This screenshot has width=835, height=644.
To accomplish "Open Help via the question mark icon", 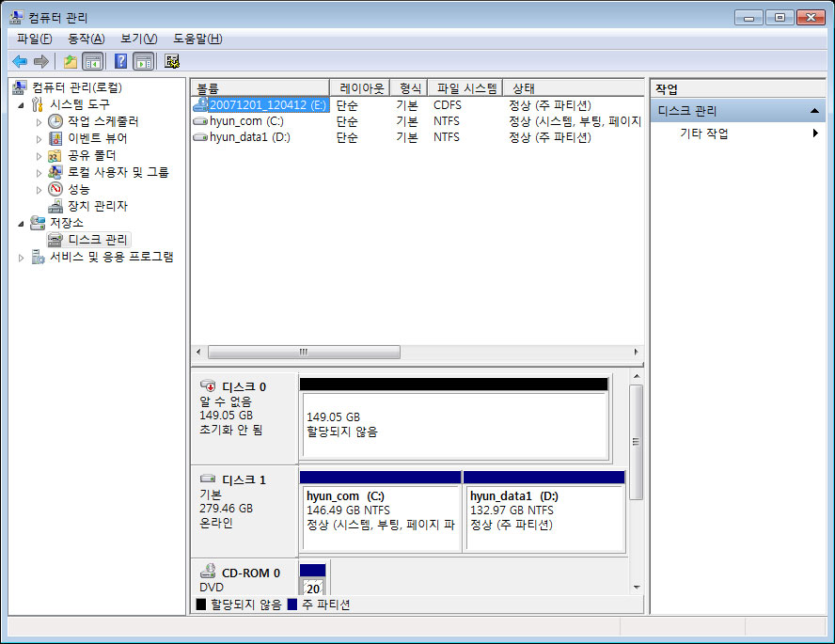I will (x=121, y=62).
